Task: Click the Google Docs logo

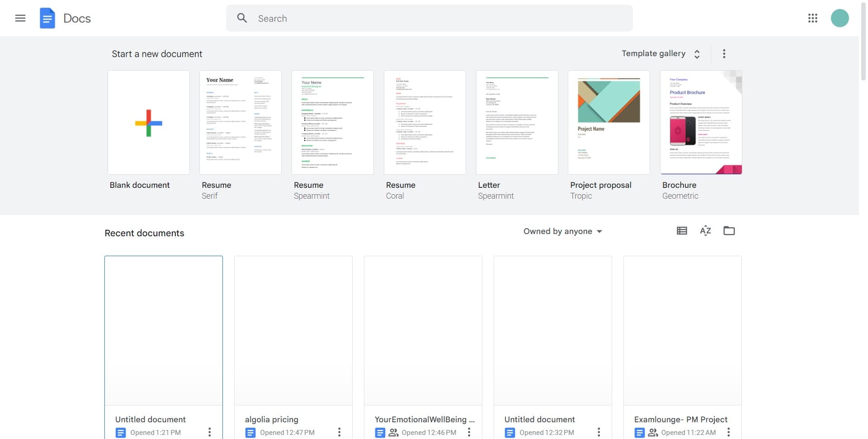Action: click(x=47, y=18)
